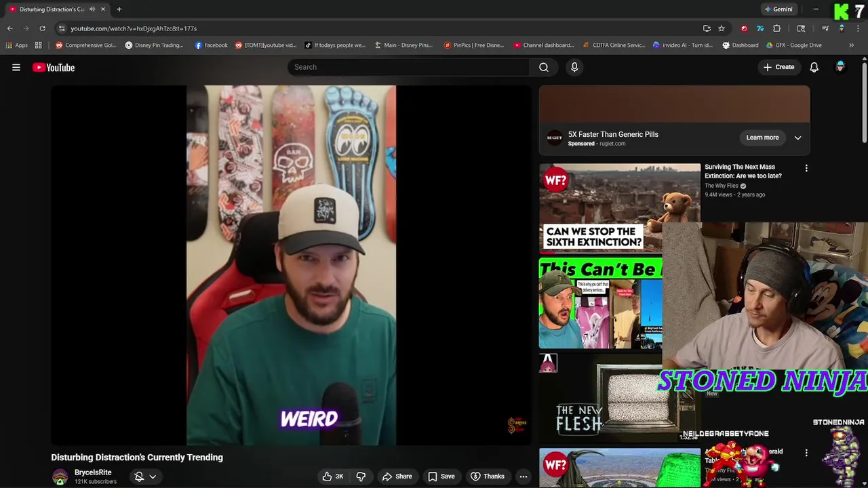Viewport: 868px width, 488px height.
Task: Start voice search with the microphone
Action: pos(574,67)
